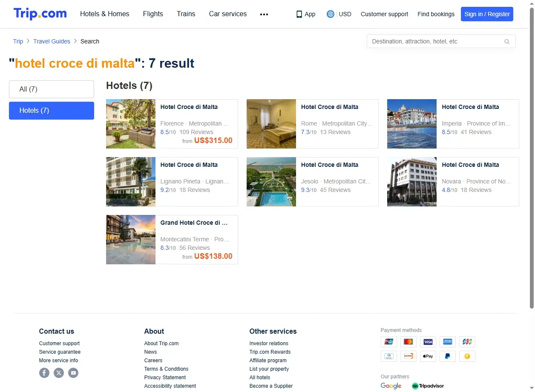Click the UnionPay payment icon

(x=389, y=342)
